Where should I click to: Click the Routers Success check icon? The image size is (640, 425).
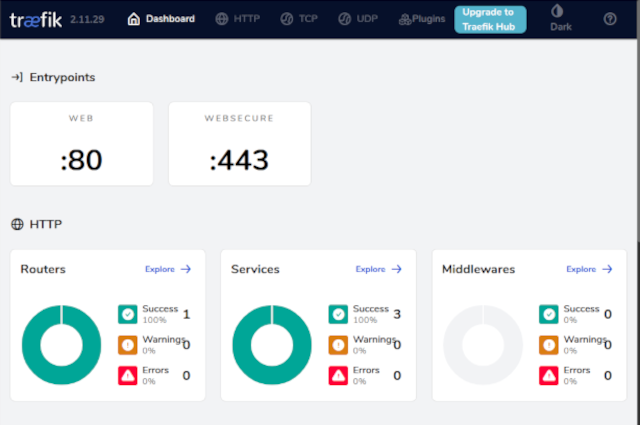128,314
